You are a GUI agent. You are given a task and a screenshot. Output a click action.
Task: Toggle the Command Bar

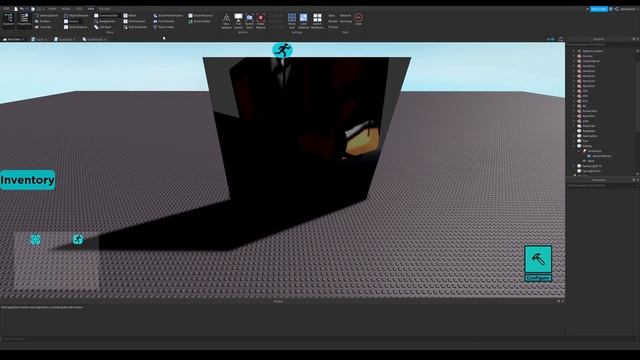coord(106,16)
